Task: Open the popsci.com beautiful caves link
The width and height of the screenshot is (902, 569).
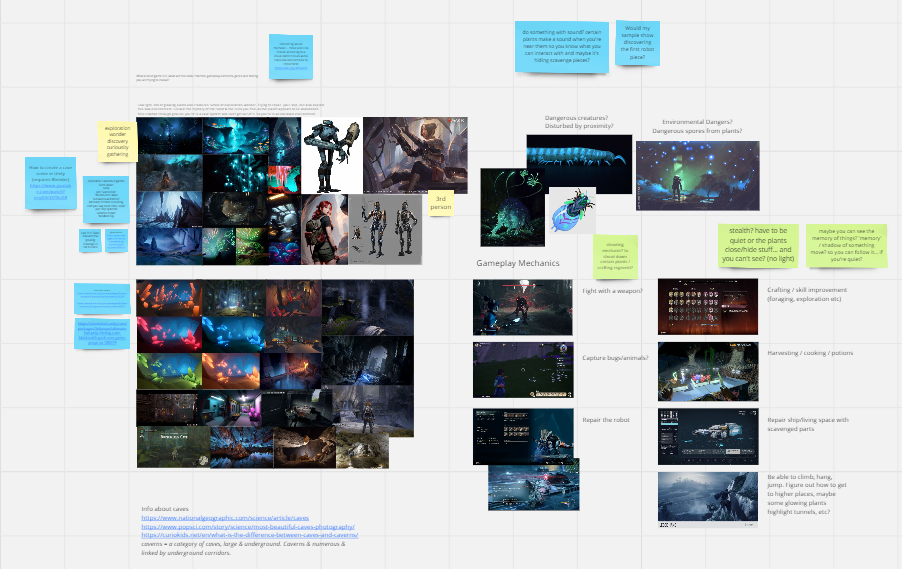Action: coord(248,526)
